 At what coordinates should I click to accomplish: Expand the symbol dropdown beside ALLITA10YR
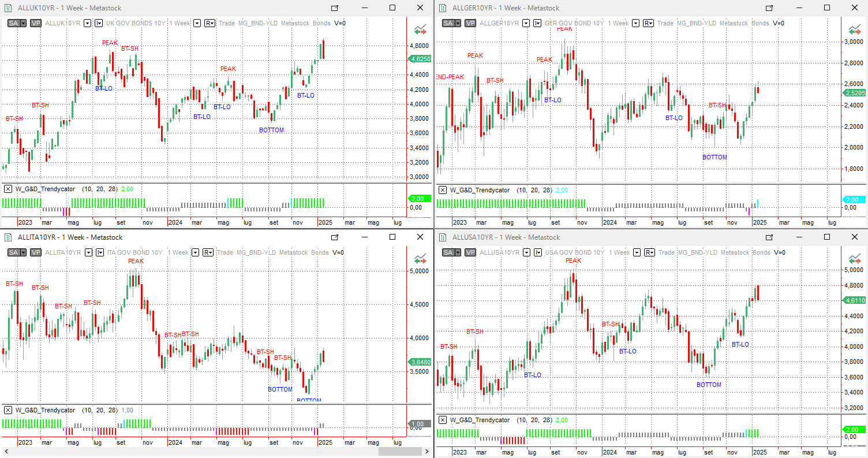pos(88,252)
